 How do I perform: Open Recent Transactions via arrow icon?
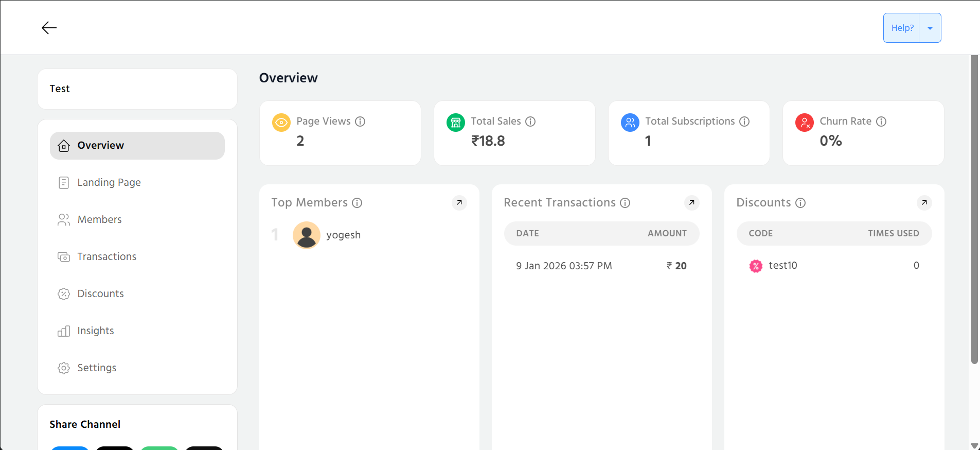pos(692,203)
